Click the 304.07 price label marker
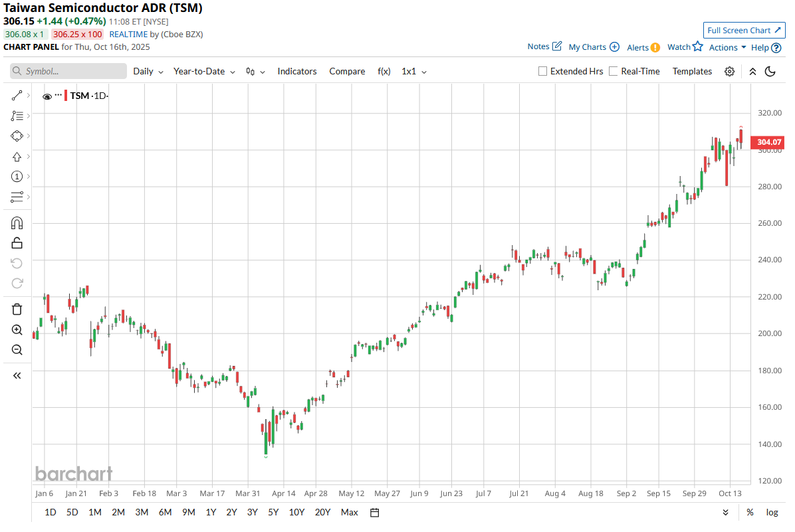The height and width of the screenshot is (532, 795). 768,142
